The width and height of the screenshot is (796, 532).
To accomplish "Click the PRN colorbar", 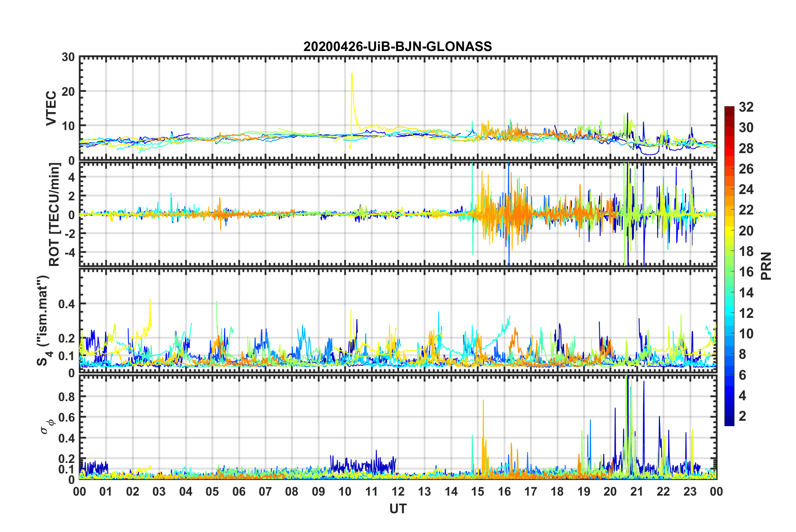I will [729, 266].
